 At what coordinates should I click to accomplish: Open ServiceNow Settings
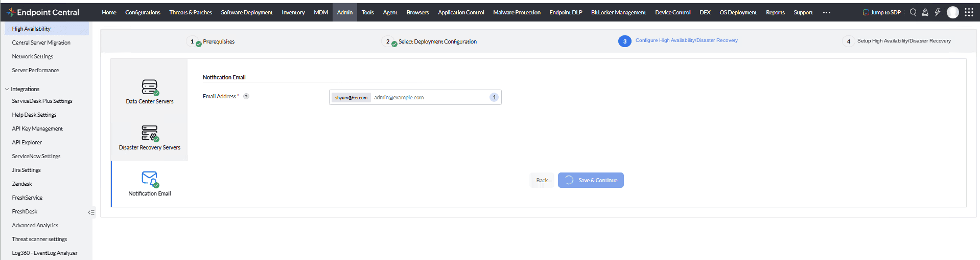point(36,156)
